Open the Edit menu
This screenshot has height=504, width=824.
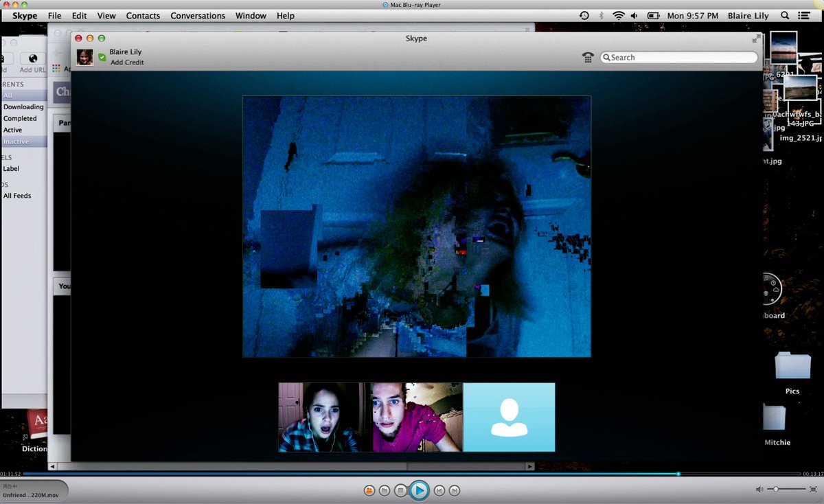tap(80, 16)
